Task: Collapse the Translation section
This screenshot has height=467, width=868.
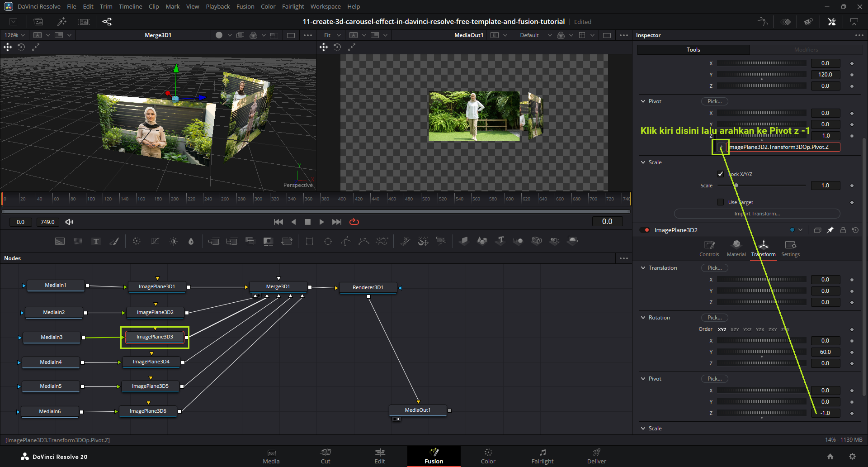Action: coord(643,268)
